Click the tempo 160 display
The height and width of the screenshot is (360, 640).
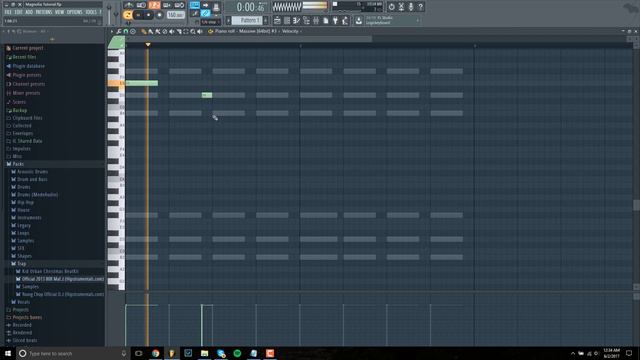pyautogui.click(x=176, y=15)
